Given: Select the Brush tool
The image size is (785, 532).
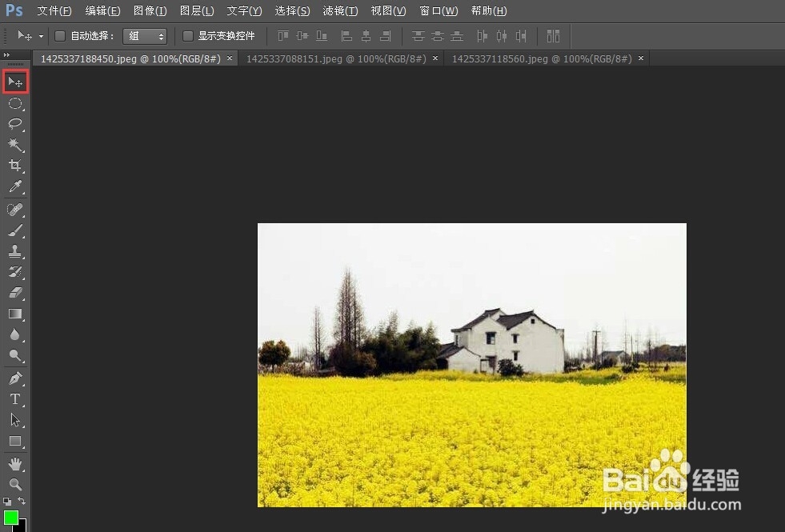Looking at the screenshot, I should click(14, 230).
